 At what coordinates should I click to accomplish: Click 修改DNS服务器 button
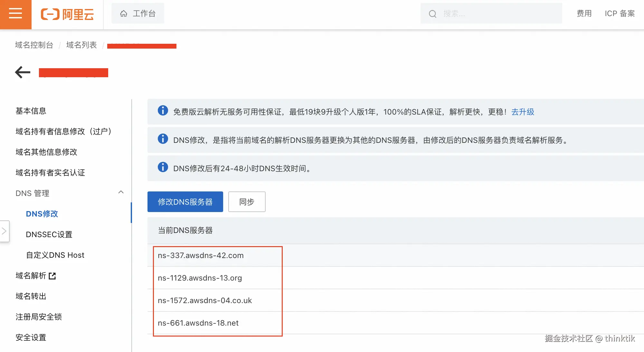pos(185,202)
